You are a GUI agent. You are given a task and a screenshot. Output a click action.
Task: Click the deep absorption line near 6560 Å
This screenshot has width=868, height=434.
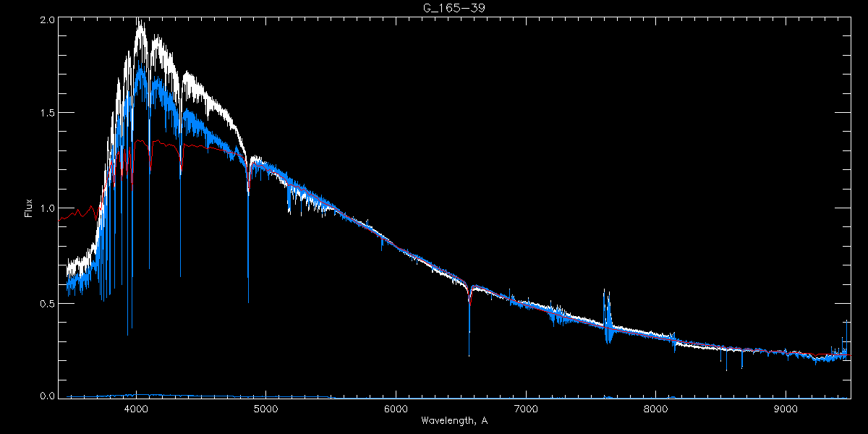(x=469, y=320)
